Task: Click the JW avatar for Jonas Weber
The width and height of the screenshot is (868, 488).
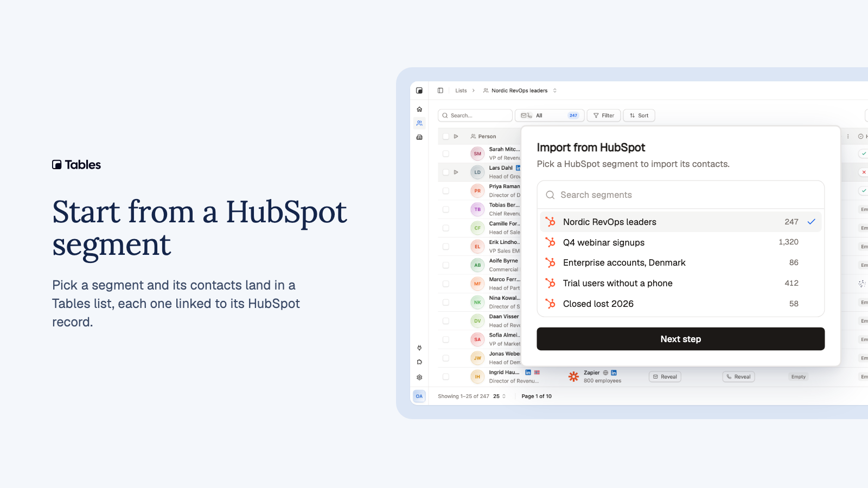Action: 477,358
